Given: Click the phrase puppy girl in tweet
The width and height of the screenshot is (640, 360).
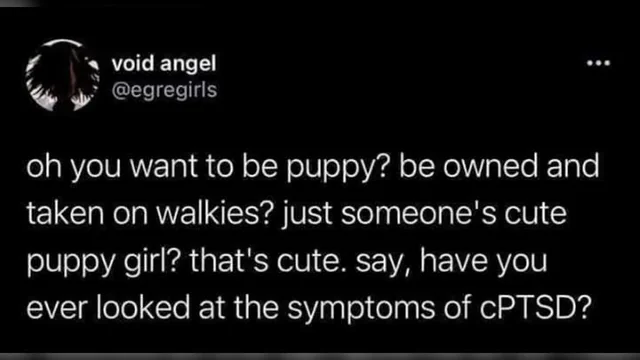Looking at the screenshot, I should pos(102,262).
